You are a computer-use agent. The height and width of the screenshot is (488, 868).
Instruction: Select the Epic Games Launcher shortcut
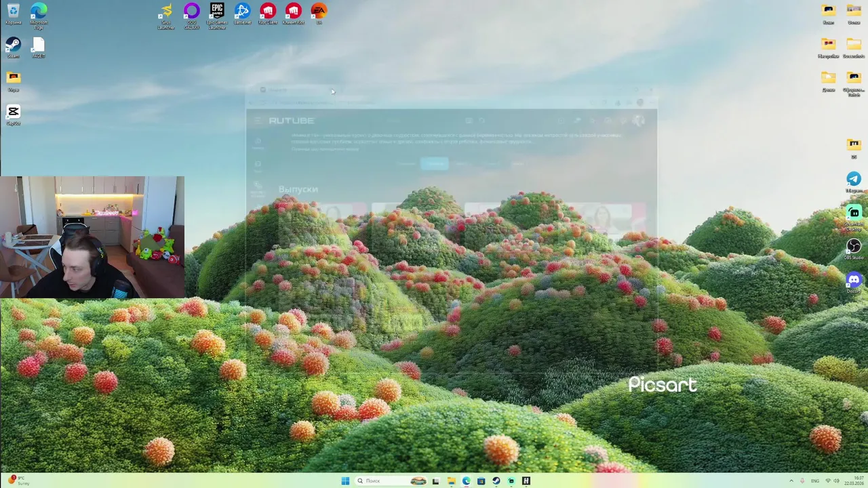point(217,15)
